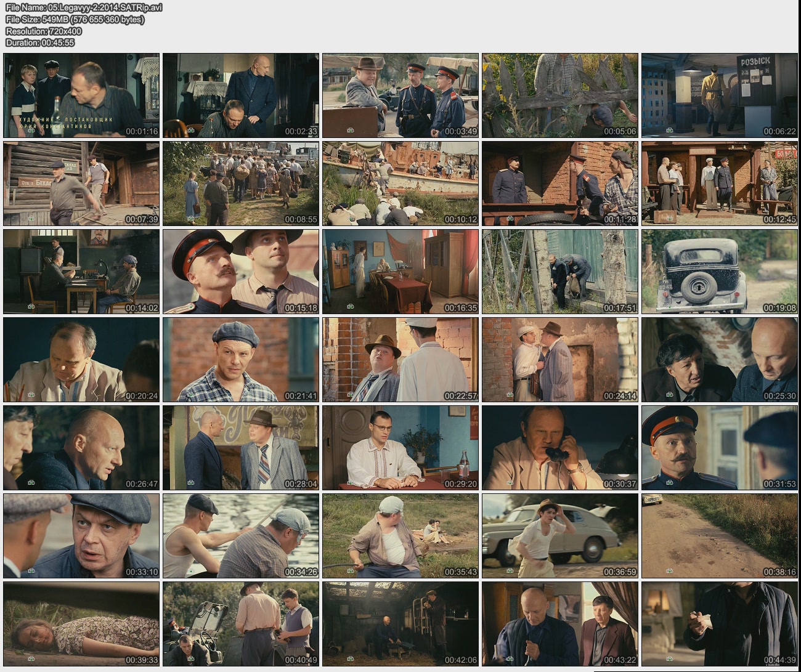Click the dirt road frame at 00:38:16
The width and height of the screenshot is (801, 672).
click(x=719, y=536)
